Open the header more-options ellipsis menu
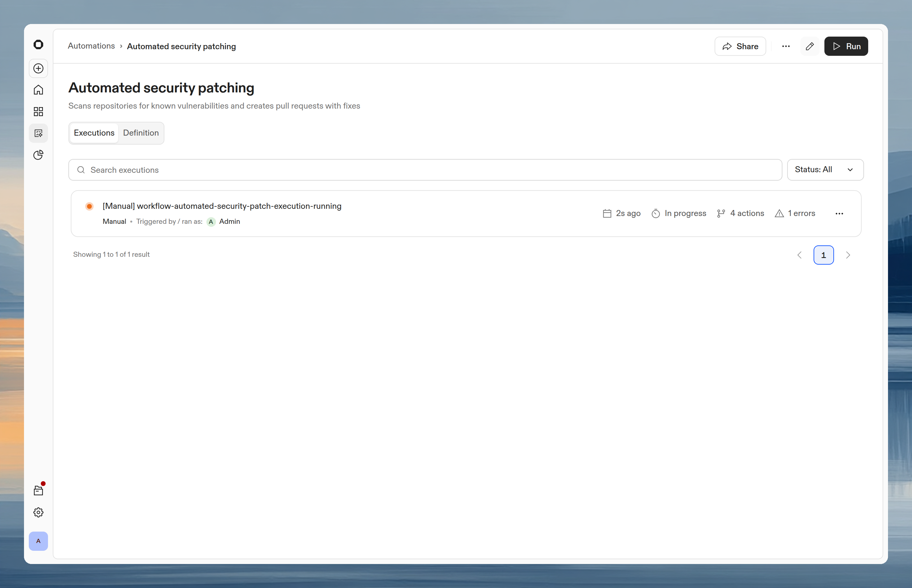 coord(785,46)
